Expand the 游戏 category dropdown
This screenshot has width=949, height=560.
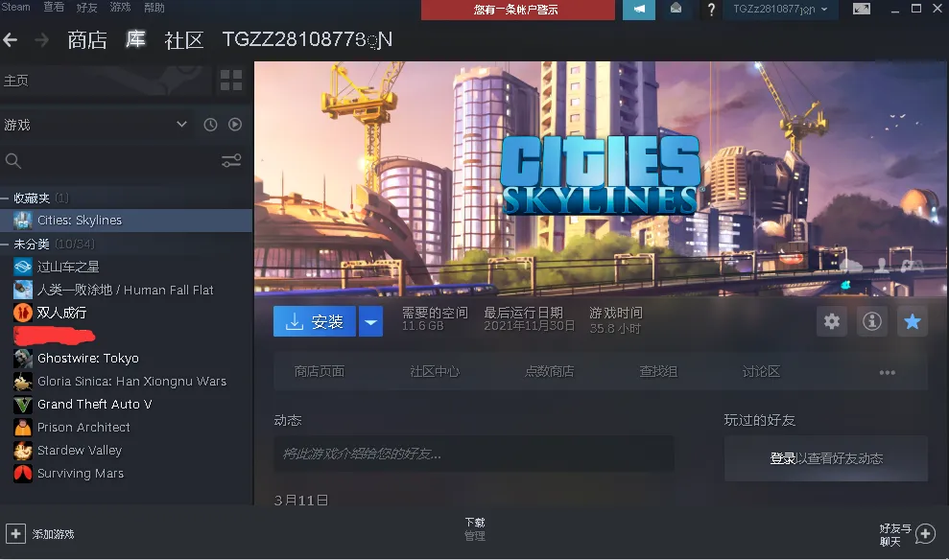[181, 125]
